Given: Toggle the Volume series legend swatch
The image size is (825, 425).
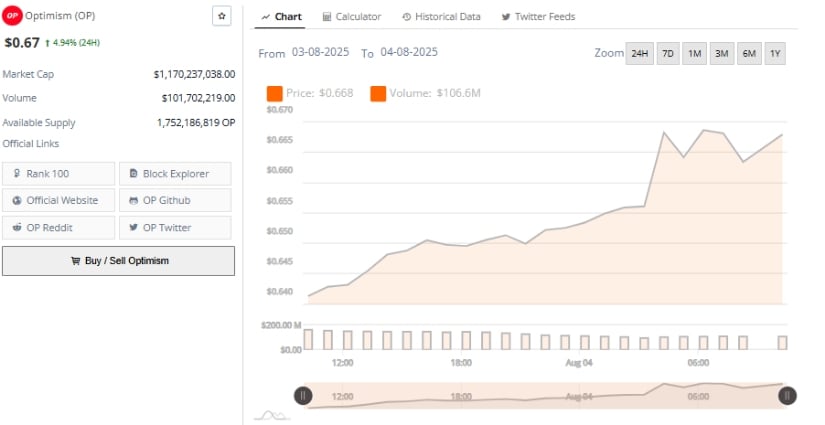Looking at the screenshot, I should point(378,94).
